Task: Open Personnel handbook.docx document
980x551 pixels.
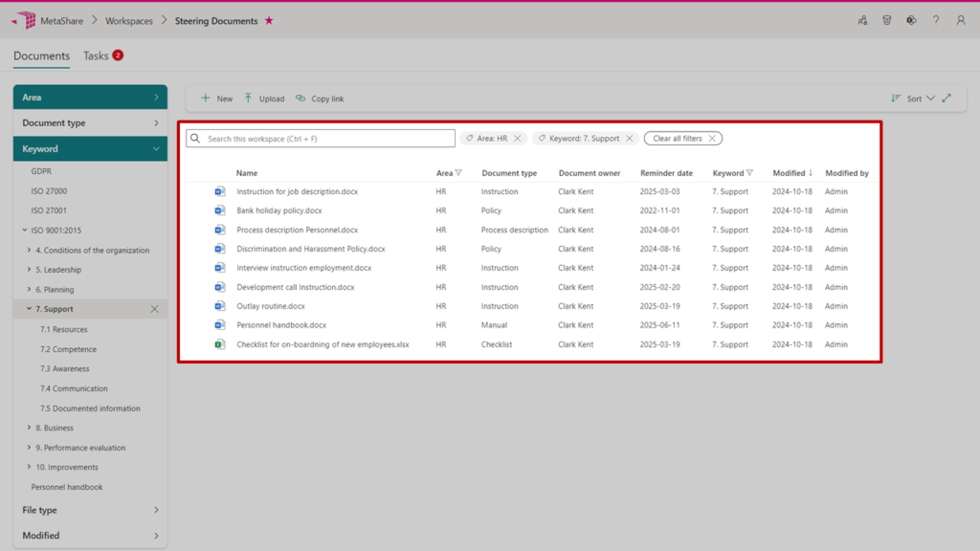Action: (281, 325)
